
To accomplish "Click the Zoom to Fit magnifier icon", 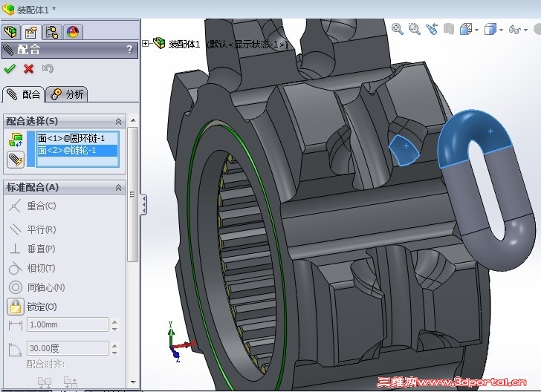I will pyautogui.click(x=398, y=29).
